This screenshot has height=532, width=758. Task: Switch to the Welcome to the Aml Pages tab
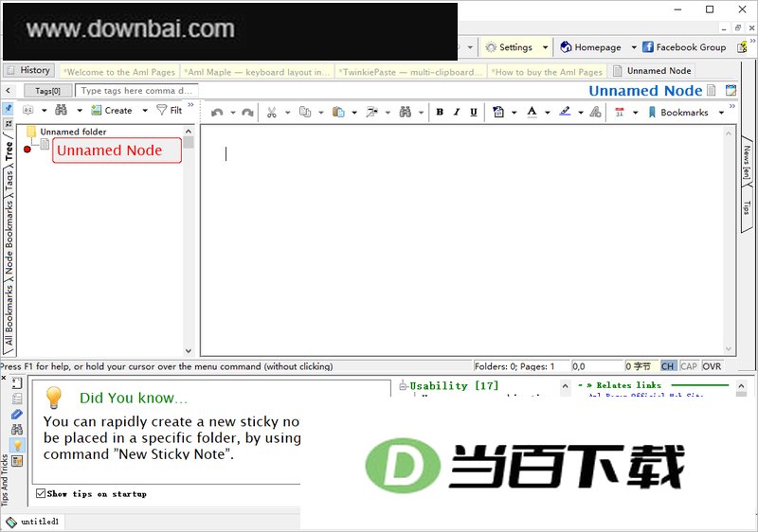pyautogui.click(x=119, y=72)
